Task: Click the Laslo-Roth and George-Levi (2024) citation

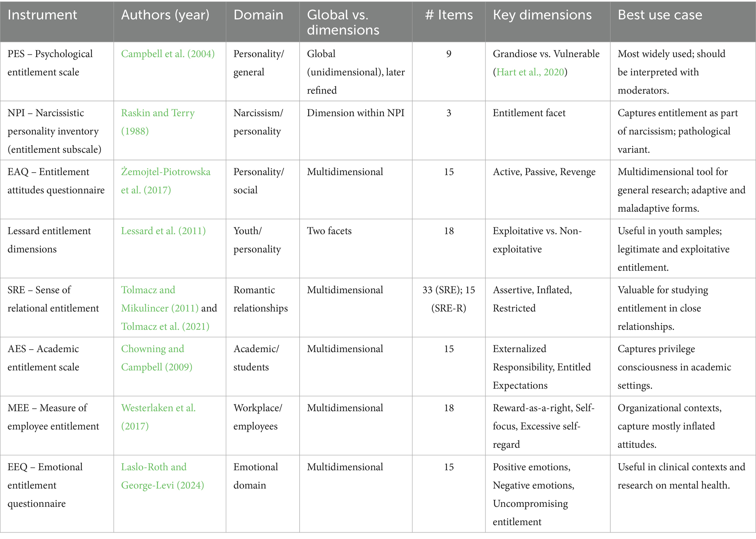Action: pos(154,467)
